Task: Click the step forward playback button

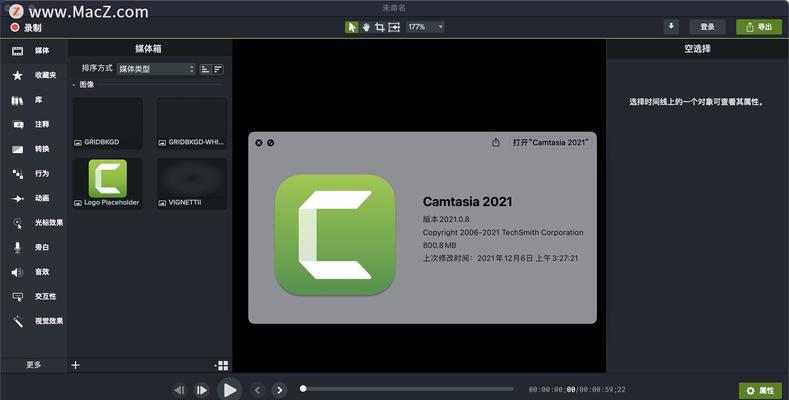Action: (201, 390)
